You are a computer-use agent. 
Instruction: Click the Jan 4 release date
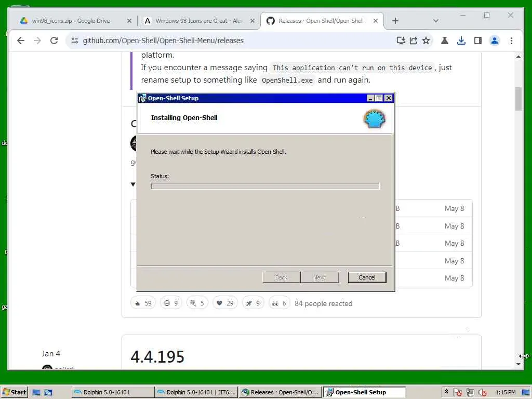tap(51, 353)
